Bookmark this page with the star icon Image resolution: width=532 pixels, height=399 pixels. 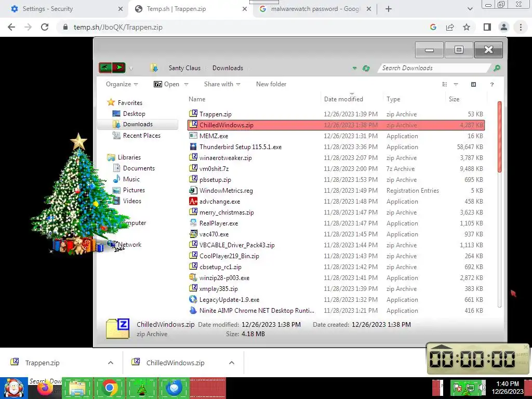tap(467, 27)
